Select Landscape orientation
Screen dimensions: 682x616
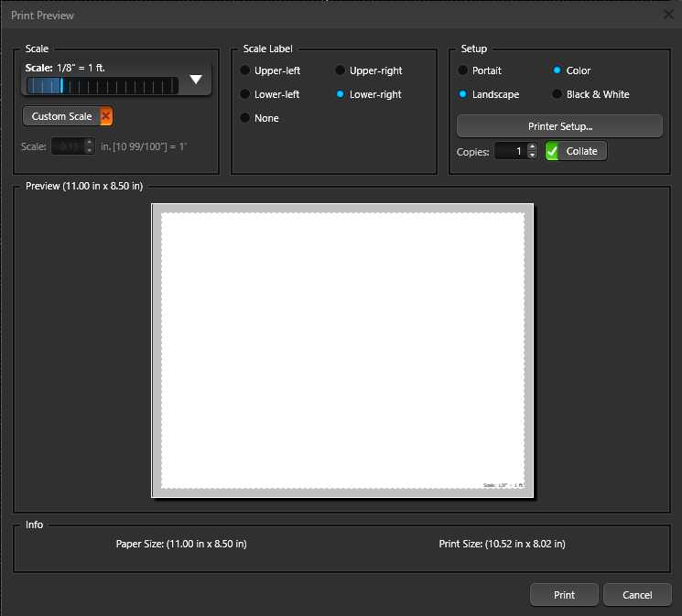[x=463, y=94]
